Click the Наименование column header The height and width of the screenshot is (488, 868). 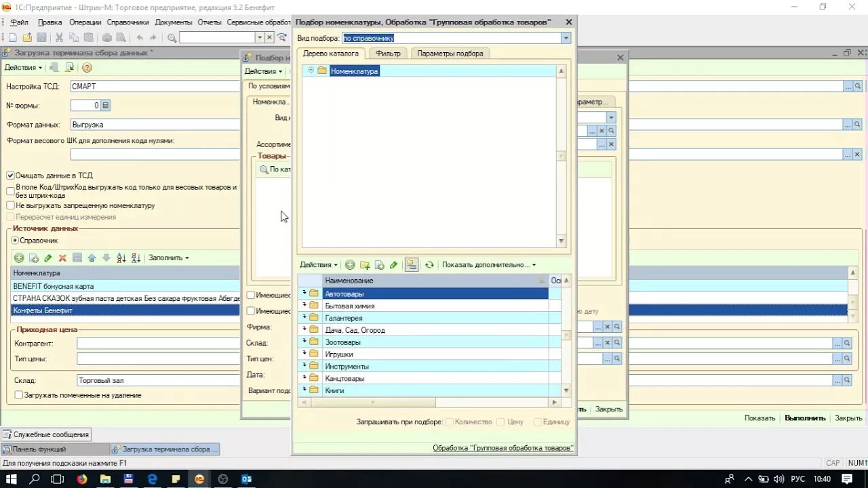tap(435, 281)
